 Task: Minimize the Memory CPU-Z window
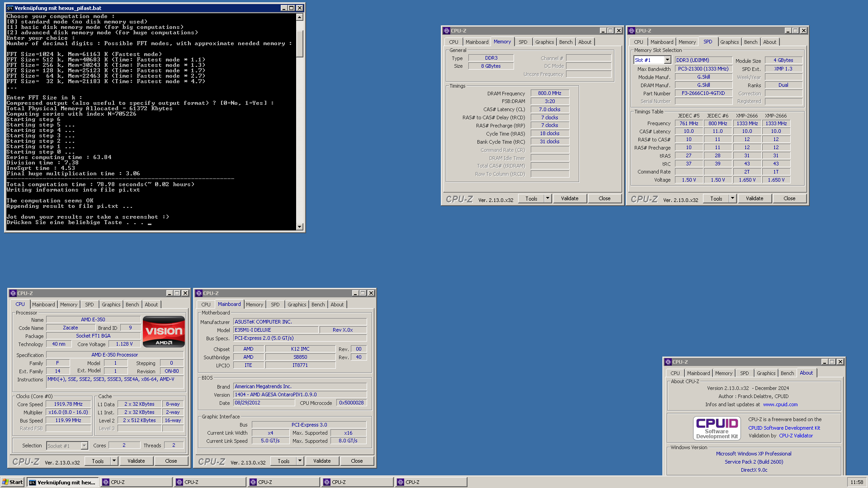pyautogui.click(x=603, y=31)
